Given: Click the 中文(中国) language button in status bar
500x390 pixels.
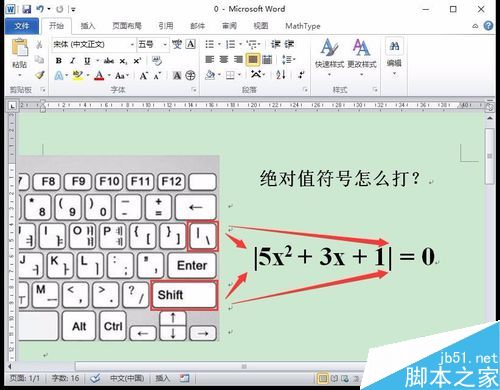Looking at the screenshot, I should 127,378.
